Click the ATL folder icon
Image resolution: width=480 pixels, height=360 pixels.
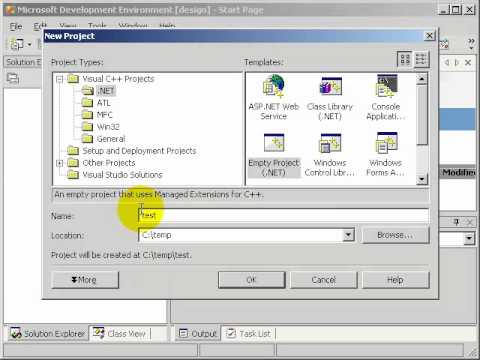tap(87, 103)
